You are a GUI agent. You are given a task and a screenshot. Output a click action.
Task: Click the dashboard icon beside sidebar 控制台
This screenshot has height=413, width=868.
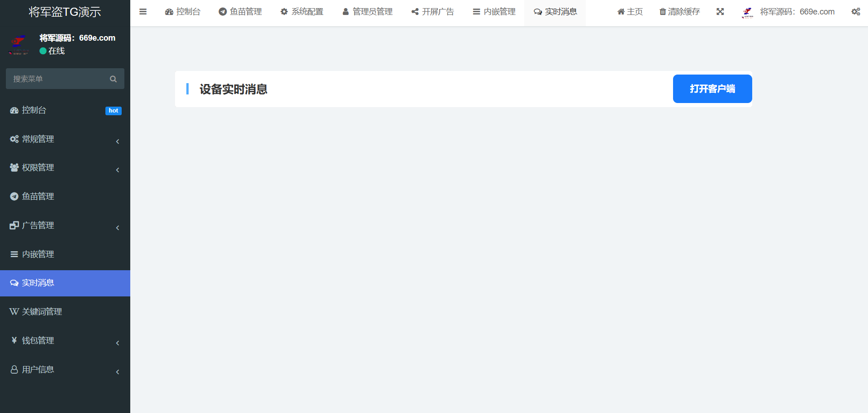(14, 110)
